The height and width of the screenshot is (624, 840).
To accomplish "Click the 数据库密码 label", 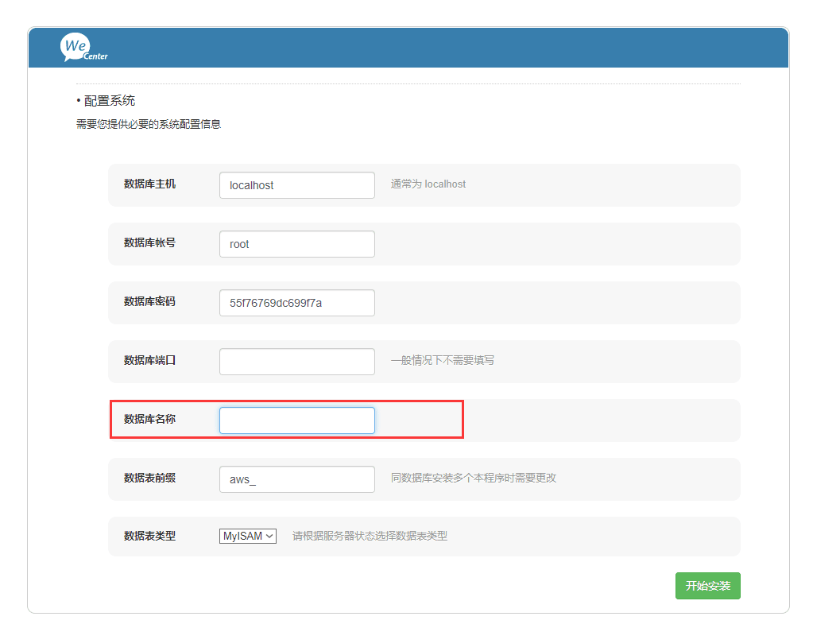I will coord(149,302).
